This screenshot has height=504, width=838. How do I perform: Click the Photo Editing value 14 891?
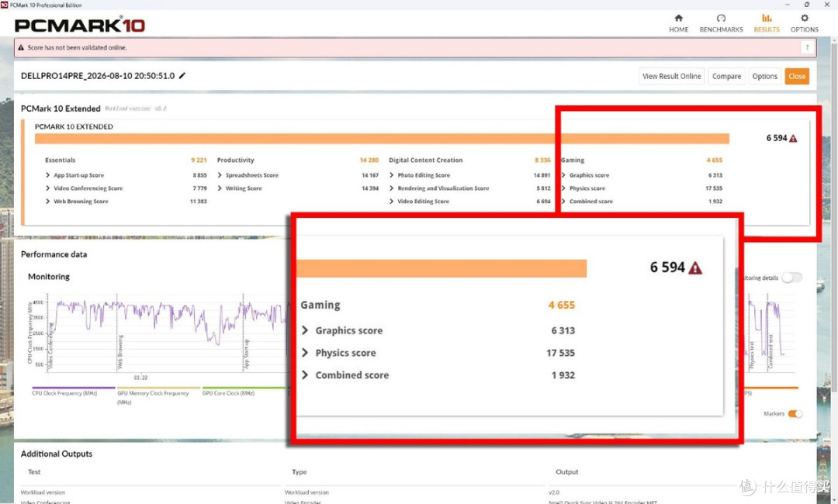pyautogui.click(x=542, y=175)
